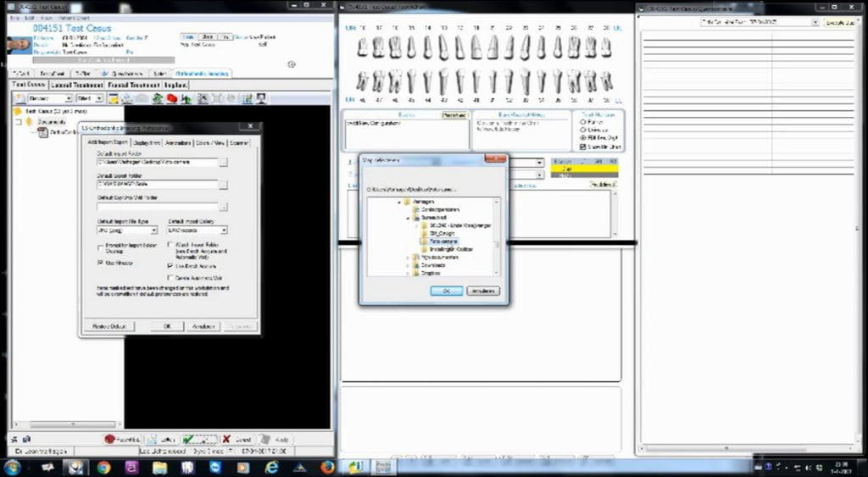Click 'Restore Default' in preferences dialog
The width and height of the screenshot is (868, 477).
[x=108, y=326]
